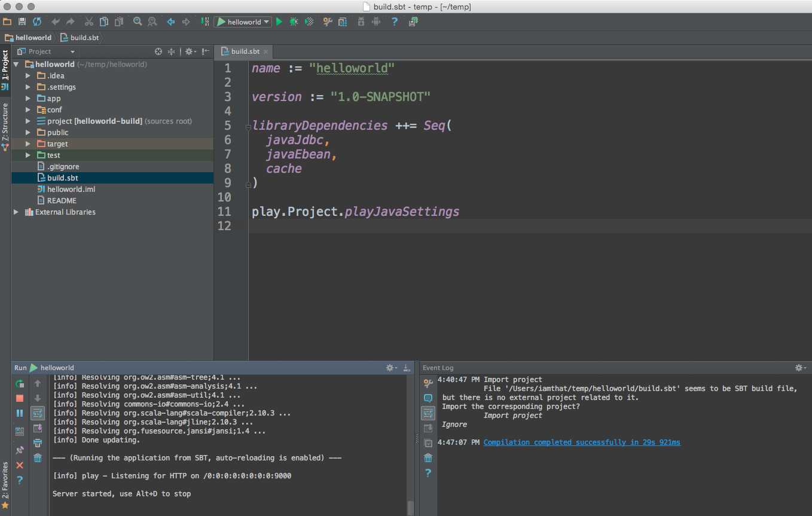Clear the Event Log with its trash icon

(x=428, y=458)
